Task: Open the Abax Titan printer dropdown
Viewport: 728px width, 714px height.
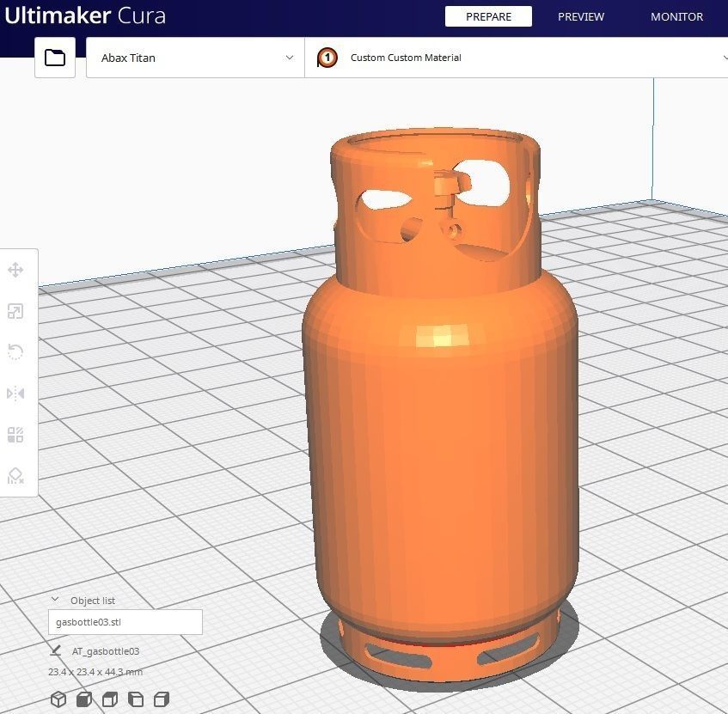Action: click(x=195, y=58)
